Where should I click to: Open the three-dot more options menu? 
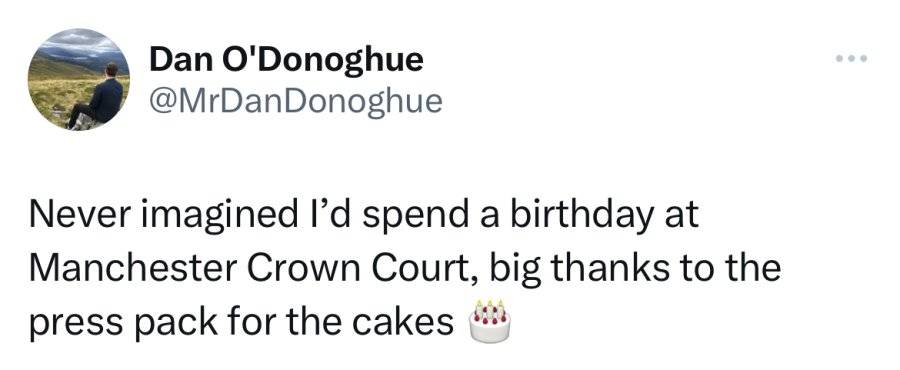pyautogui.click(x=851, y=58)
